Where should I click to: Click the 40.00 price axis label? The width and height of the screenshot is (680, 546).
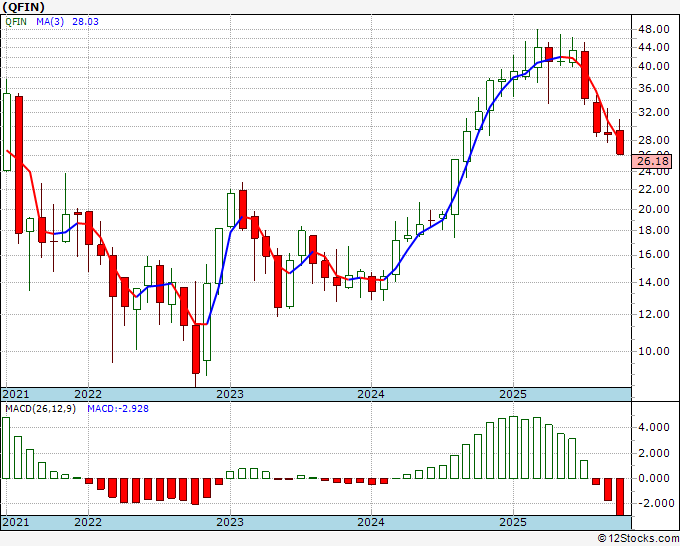pos(654,66)
